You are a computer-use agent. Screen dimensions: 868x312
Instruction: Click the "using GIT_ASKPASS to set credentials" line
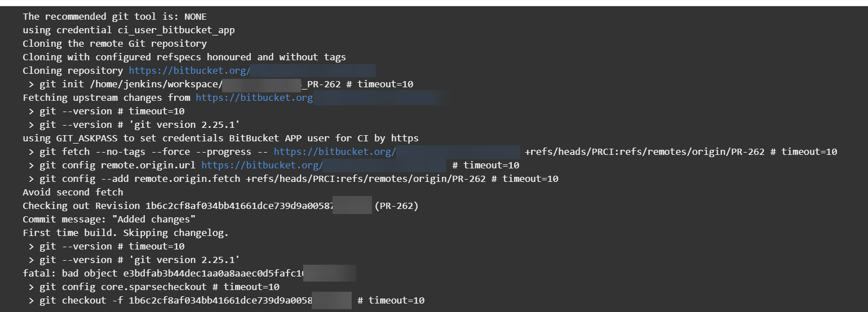[x=220, y=138]
